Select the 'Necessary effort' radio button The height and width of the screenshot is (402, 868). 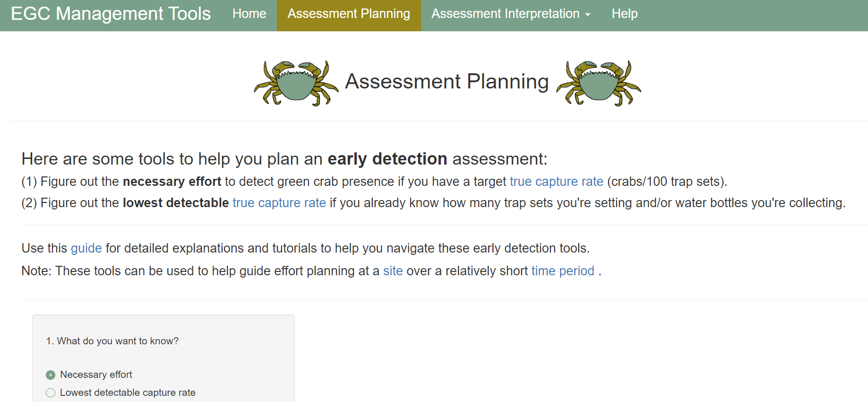click(51, 375)
